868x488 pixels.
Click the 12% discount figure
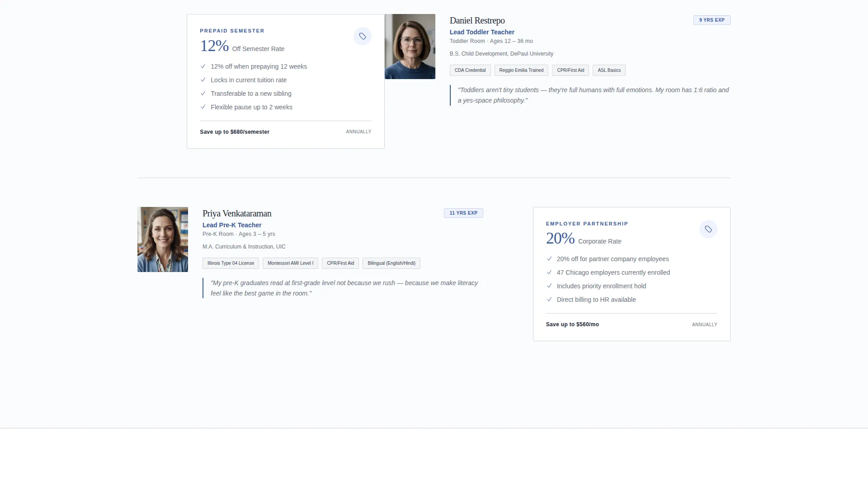pos(214,46)
